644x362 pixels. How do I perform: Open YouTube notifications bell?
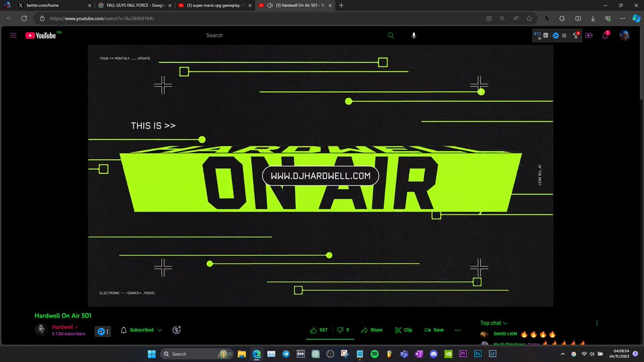(606, 35)
